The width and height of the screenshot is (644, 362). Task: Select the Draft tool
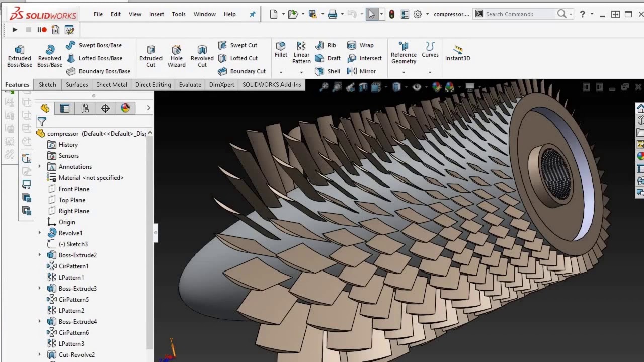[x=328, y=58]
